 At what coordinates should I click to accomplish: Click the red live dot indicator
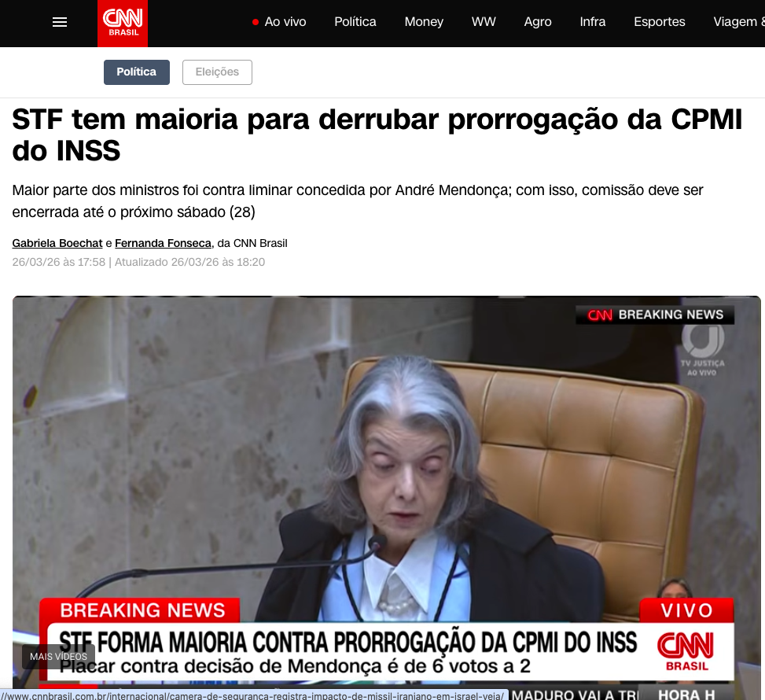256,22
